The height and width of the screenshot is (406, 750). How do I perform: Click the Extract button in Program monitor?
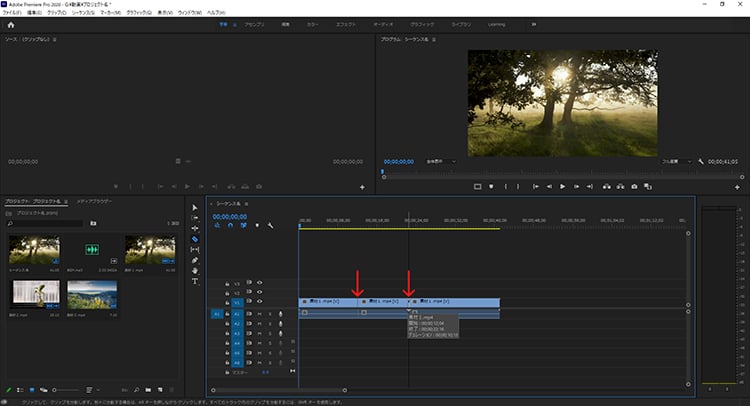click(620, 187)
